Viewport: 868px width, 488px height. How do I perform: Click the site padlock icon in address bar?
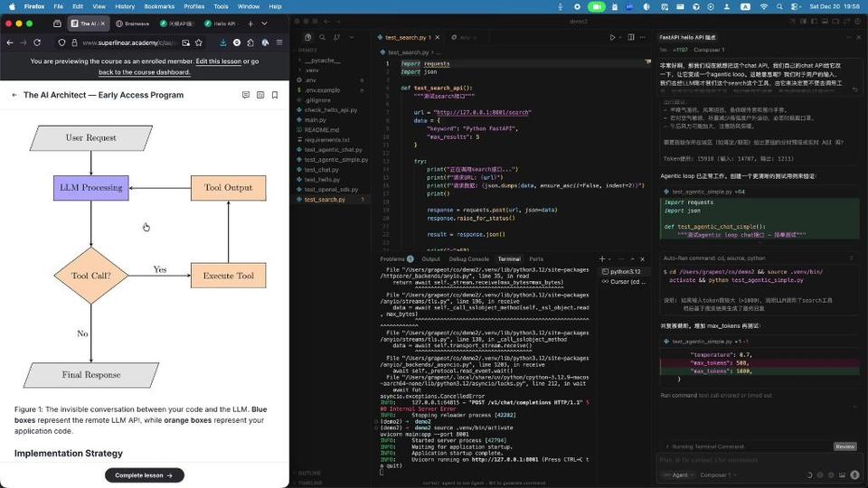click(74, 42)
